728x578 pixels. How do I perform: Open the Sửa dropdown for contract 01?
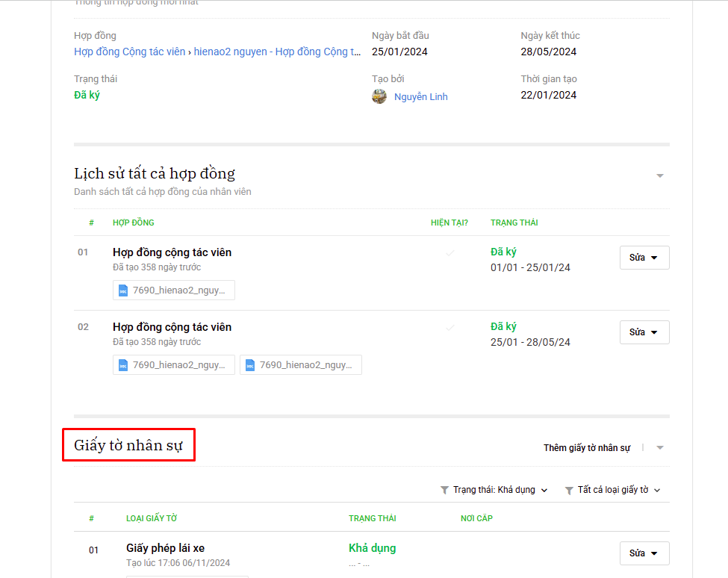tap(644, 258)
